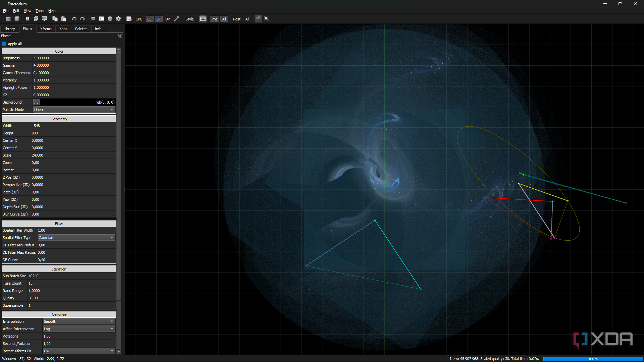644x362 pixels.
Task: Open the Palette Mode Linear dropdown
Action: pyautogui.click(x=74, y=110)
